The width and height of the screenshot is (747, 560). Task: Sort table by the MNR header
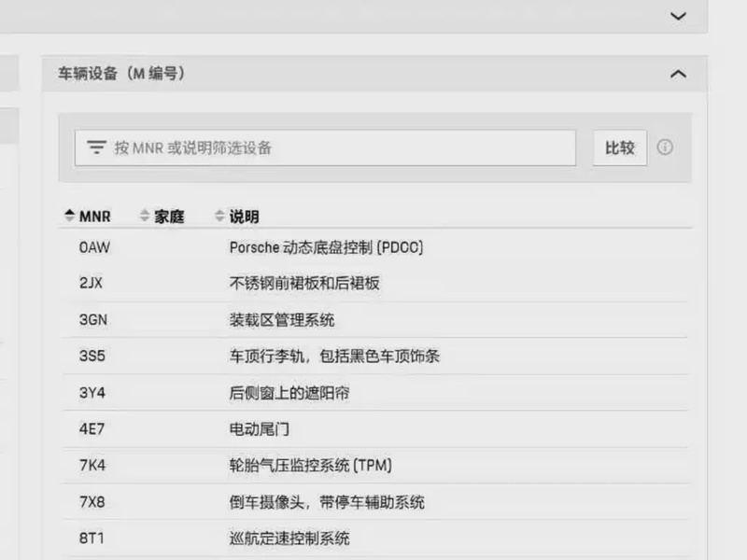(94, 217)
